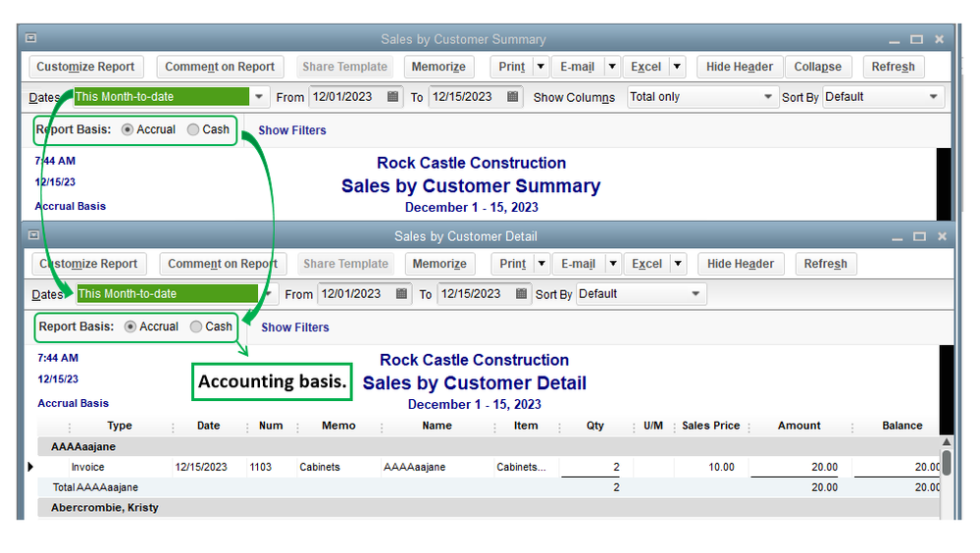The height and width of the screenshot is (553, 980).
Task: Open calendar picker for Summary From date
Action: tap(392, 97)
